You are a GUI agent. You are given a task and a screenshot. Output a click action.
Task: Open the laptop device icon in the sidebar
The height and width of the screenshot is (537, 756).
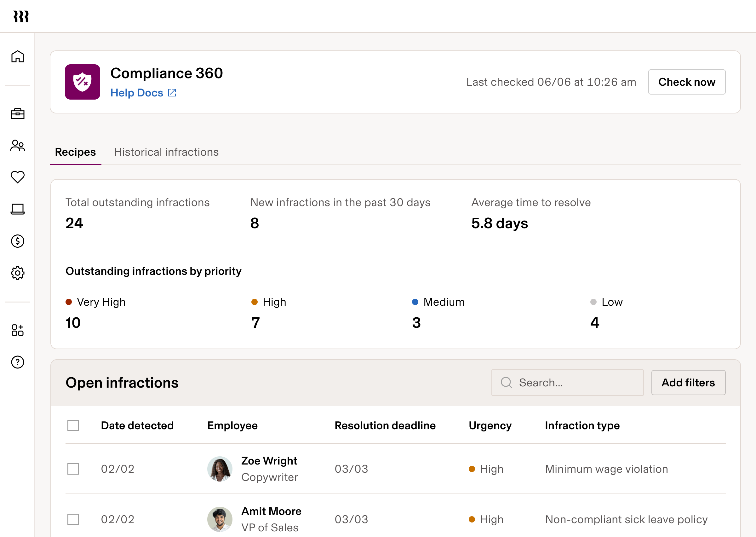coord(18,209)
